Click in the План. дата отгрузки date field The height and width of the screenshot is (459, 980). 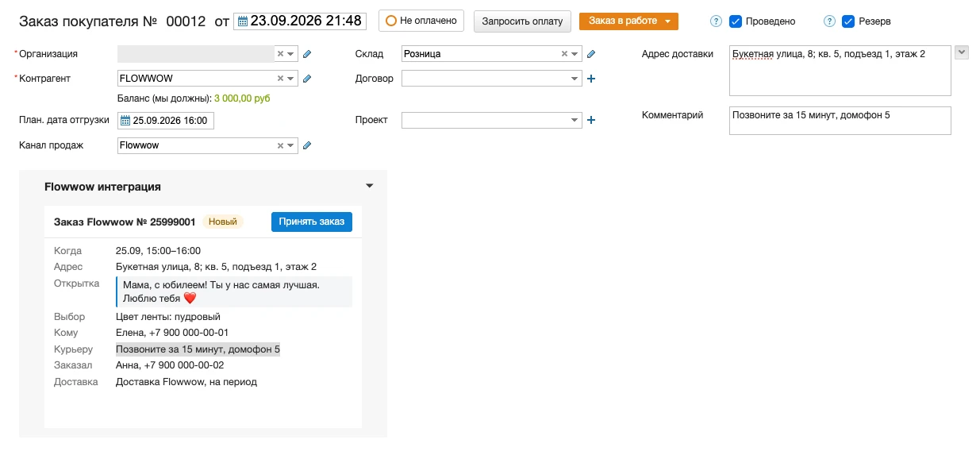click(166, 121)
